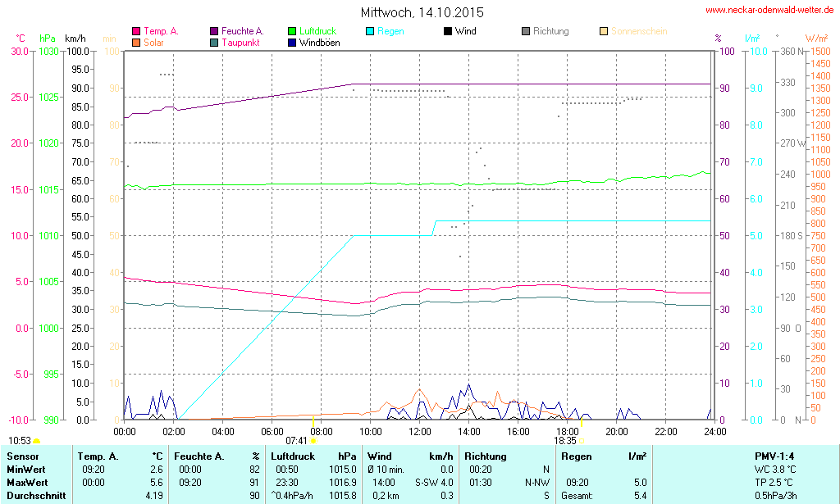Click the MaxWert row label
The width and height of the screenshot is (840, 504).
(x=28, y=482)
